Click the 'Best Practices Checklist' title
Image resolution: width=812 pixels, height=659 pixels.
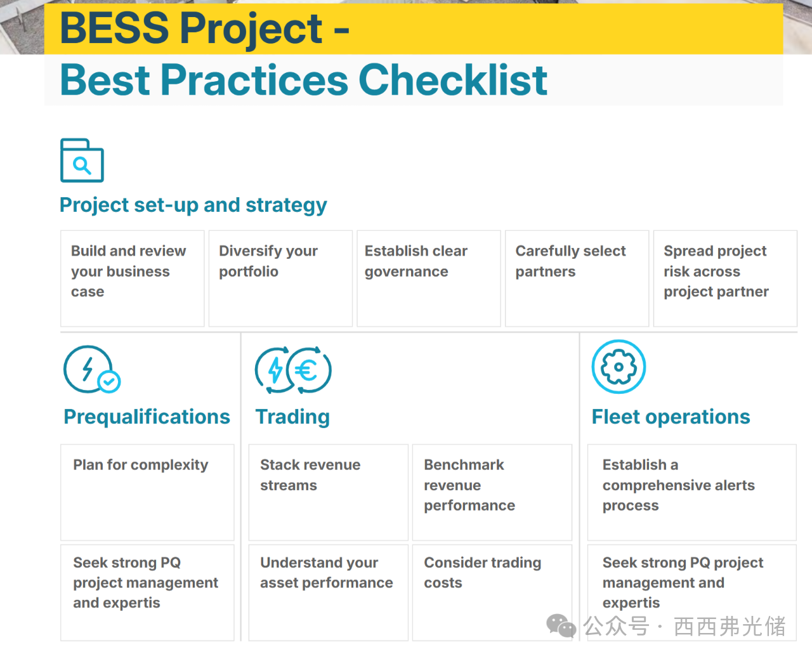303,80
